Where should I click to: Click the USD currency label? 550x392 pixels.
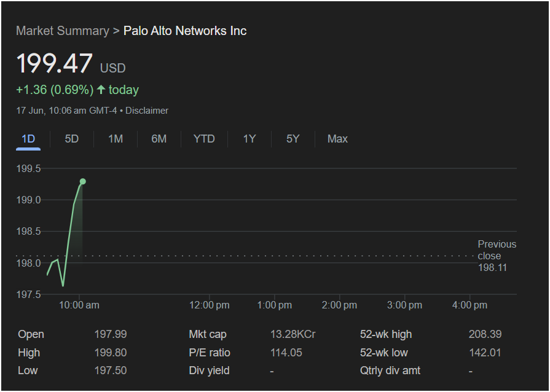pos(113,68)
